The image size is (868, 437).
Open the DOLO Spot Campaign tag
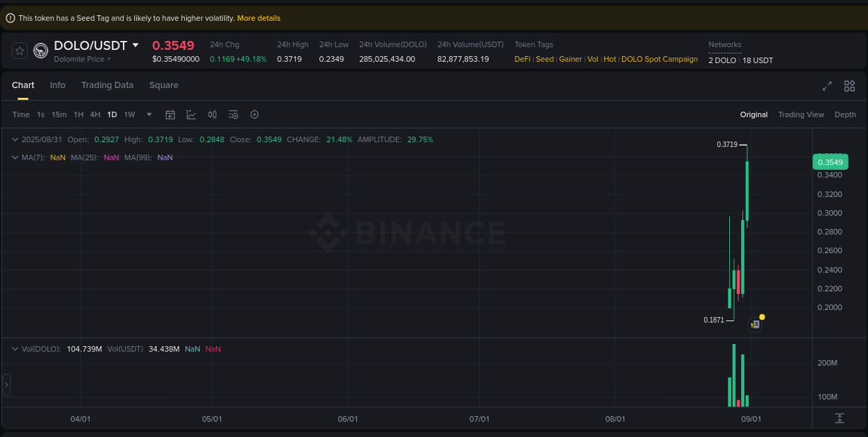[x=658, y=59]
